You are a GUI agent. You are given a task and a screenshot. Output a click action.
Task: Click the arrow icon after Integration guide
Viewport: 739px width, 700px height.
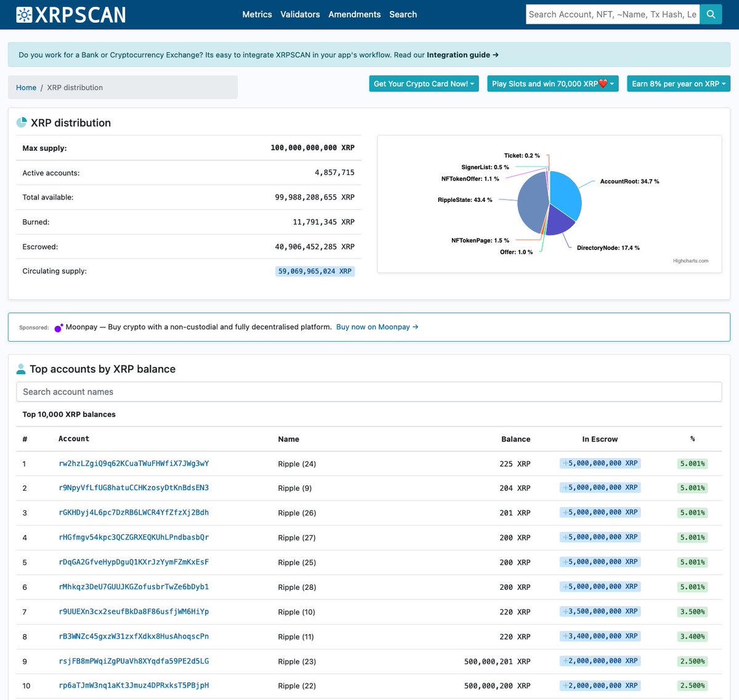tap(495, 54)
